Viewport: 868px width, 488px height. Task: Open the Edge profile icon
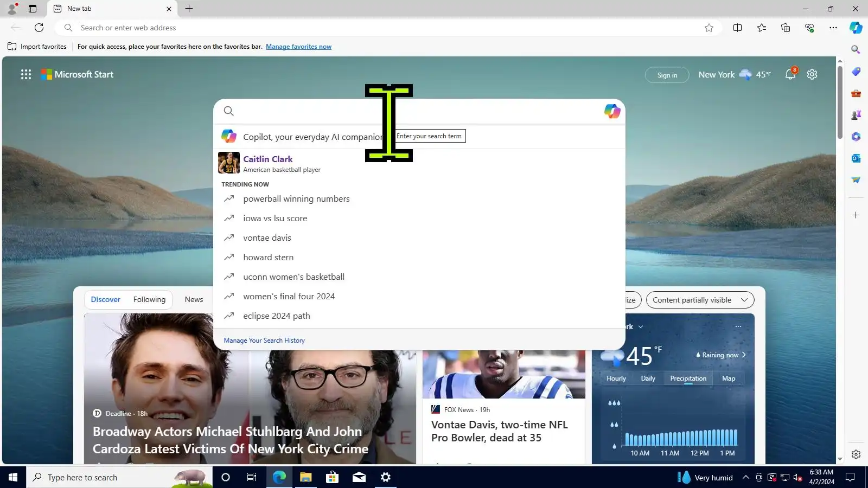(12, 9)
